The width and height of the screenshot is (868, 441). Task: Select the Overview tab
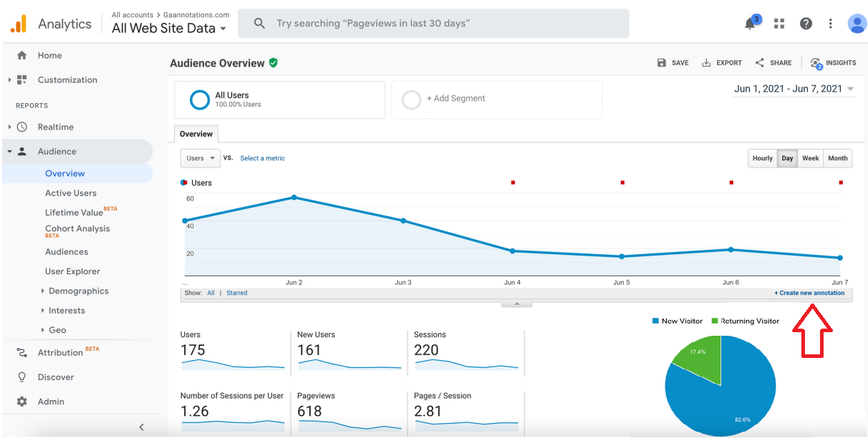(x=196, y=134)
